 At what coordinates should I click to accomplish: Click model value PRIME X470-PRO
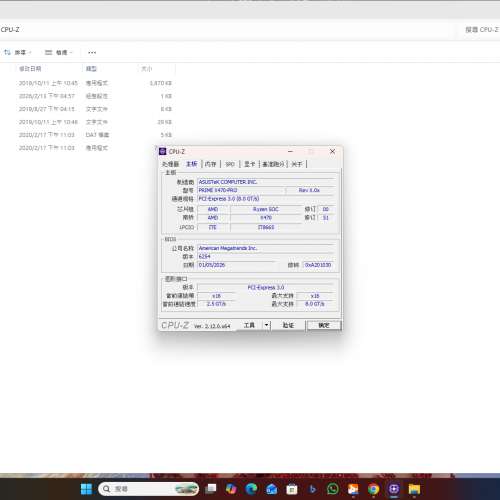coord(242,190)
